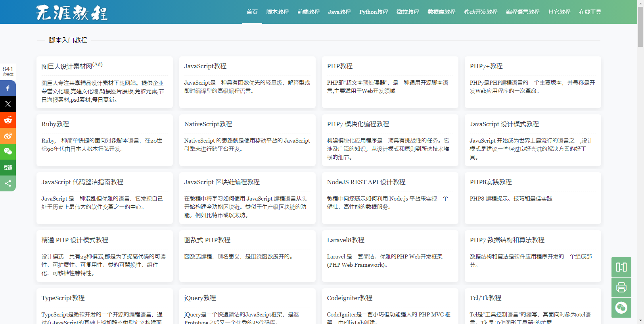644x324 pixels.
Task: Open Ruby教程 card title
Action: coord(55,124)
